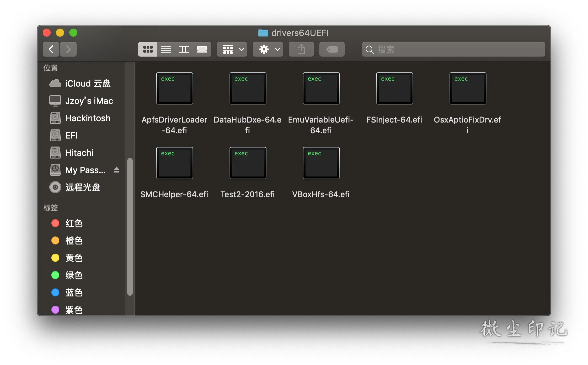Switch to column view mode
Image resolution: width=588 pixels, height=365 pixels.
click(x=184, y=49)
